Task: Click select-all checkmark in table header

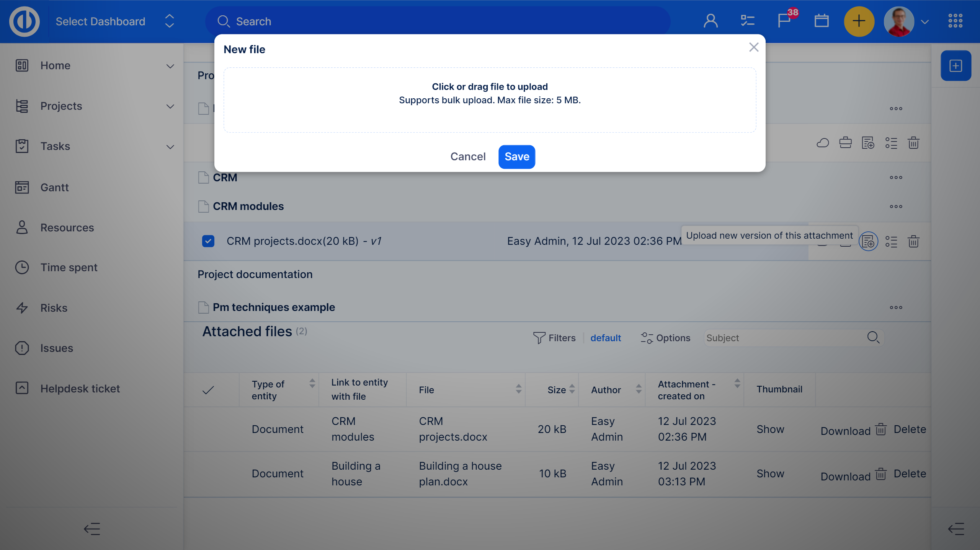Action: click(x=208, y=390)
